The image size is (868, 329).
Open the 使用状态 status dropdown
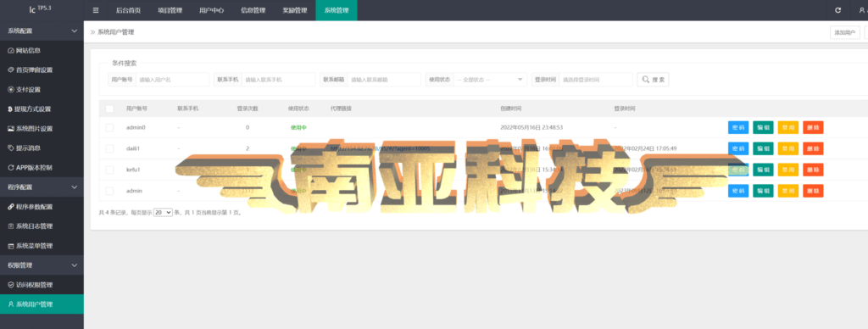coord(490,80)
